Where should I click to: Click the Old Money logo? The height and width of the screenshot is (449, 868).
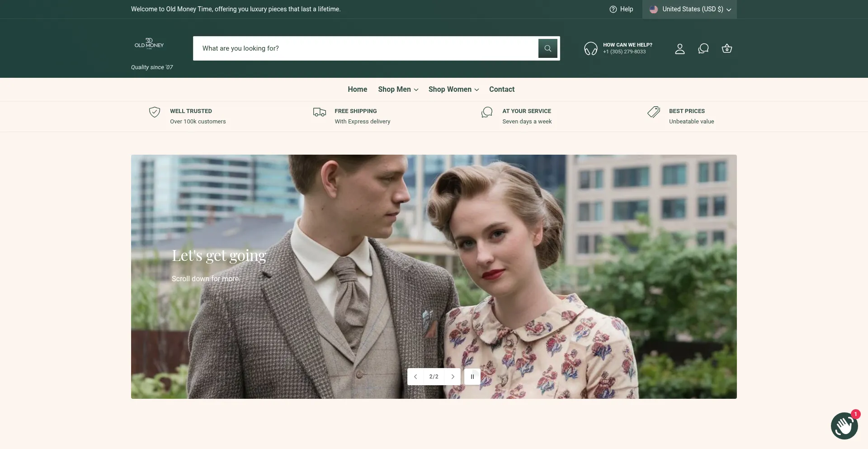click(148, 44)
